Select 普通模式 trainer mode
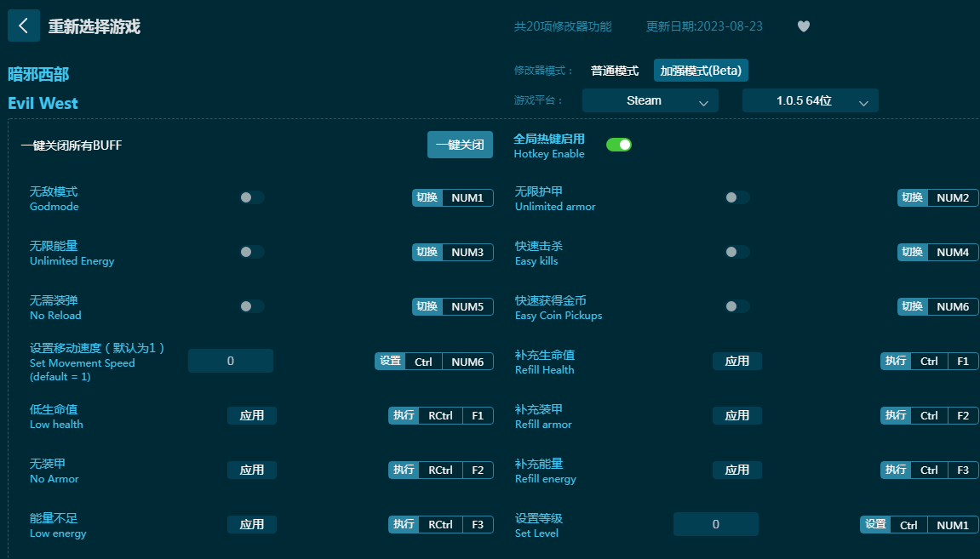 pos(615,71)
